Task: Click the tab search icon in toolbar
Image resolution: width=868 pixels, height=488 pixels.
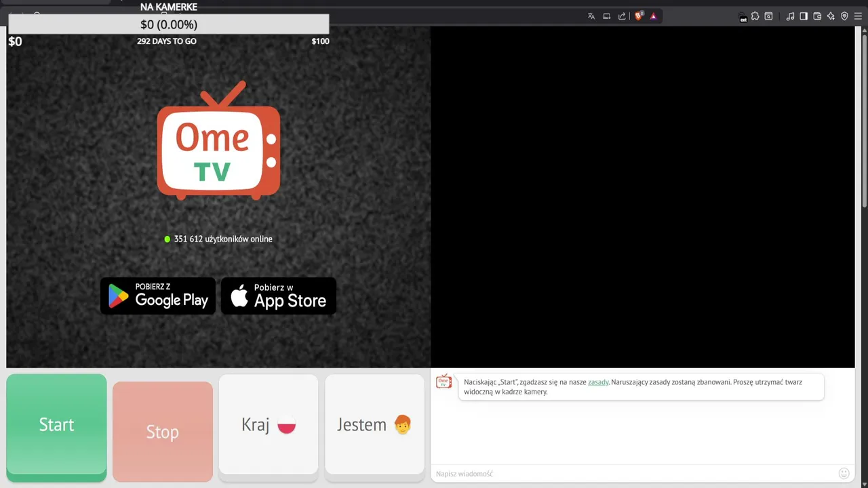Action: [768, 16]
